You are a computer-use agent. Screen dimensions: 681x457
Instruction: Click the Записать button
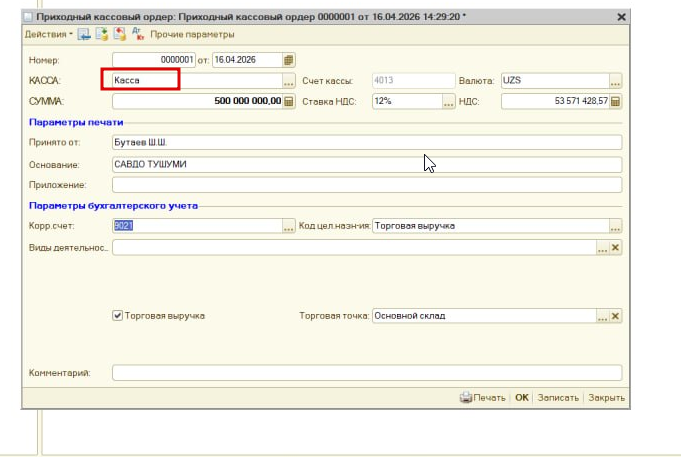click(x=558, y=397)
